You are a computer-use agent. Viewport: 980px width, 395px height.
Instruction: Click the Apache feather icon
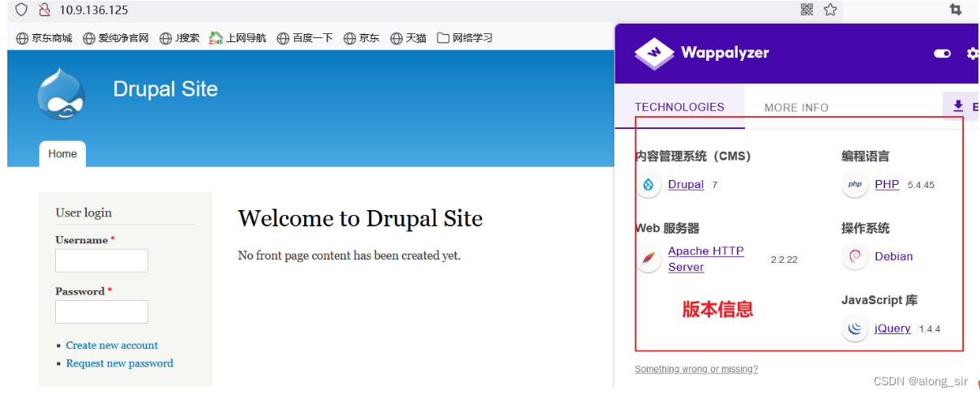pyautogui.click(x=648, y=260)
